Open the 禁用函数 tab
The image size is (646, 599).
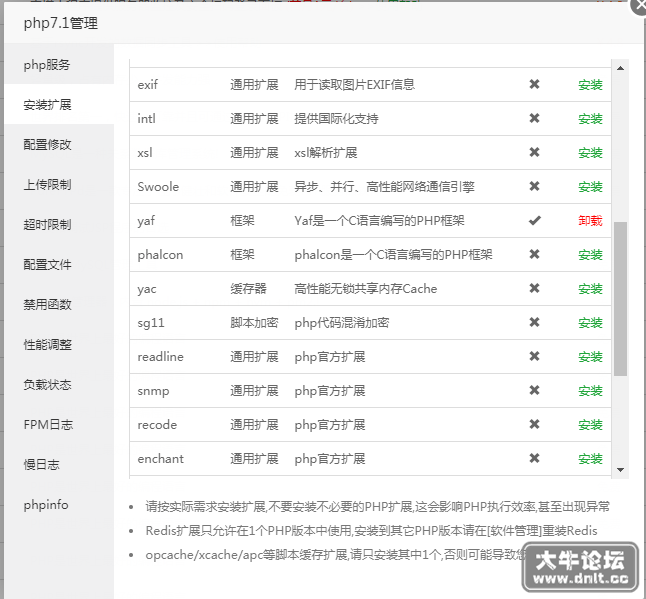[59, 304]
